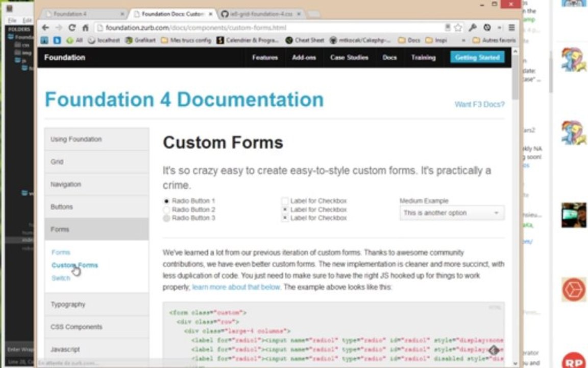The image size is (588, 368).
Task: Open the Case Studies nav item
Action: [349, 57]
